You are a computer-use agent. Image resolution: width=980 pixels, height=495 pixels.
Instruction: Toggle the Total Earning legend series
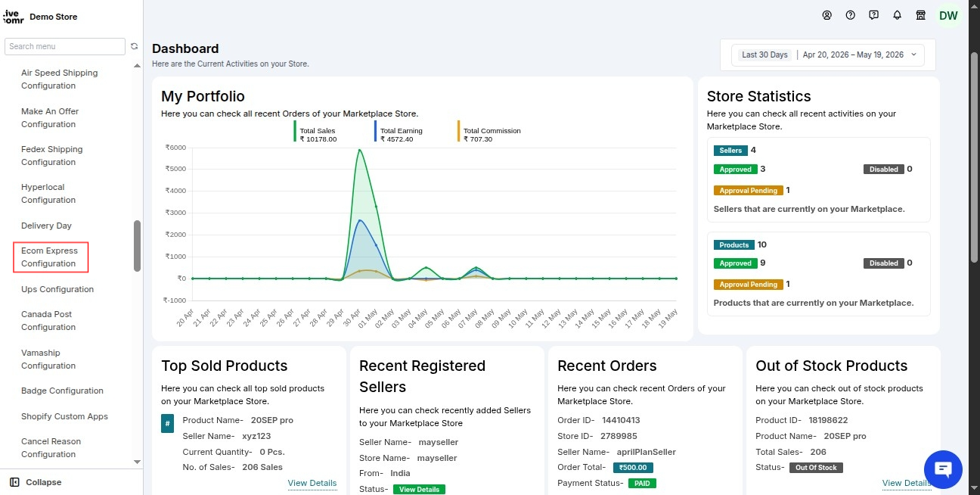(x=399, y=135)
